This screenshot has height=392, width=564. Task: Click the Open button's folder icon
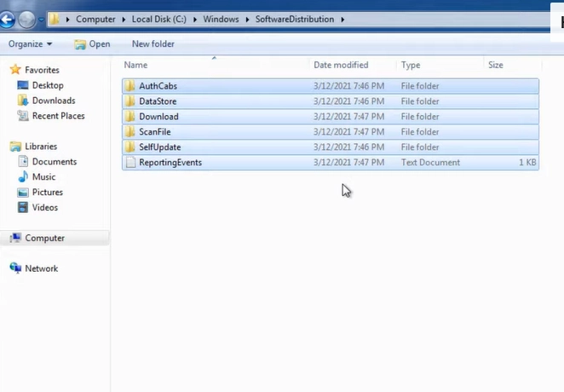point(80,44)
